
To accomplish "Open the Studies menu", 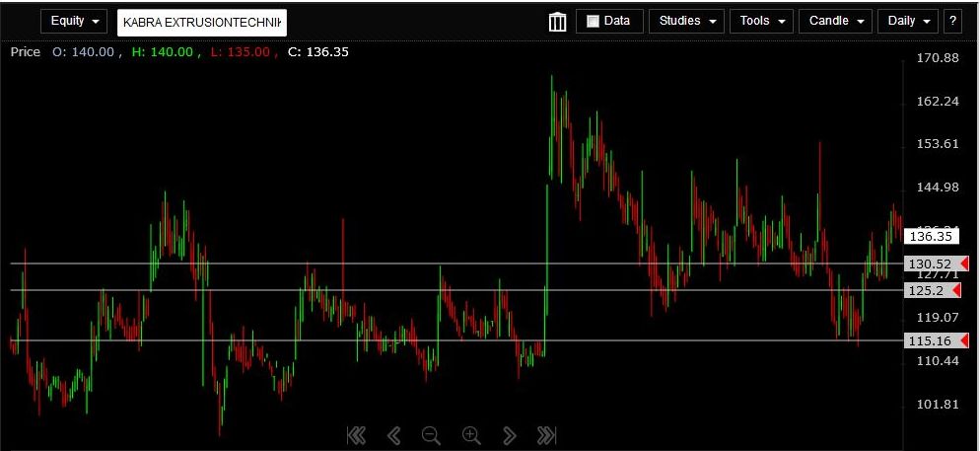I will [x=686, y=21].
